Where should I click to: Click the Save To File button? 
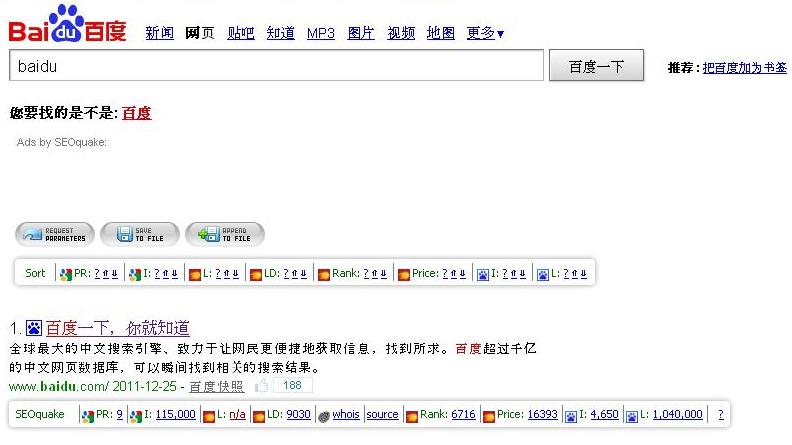[140, 234]
